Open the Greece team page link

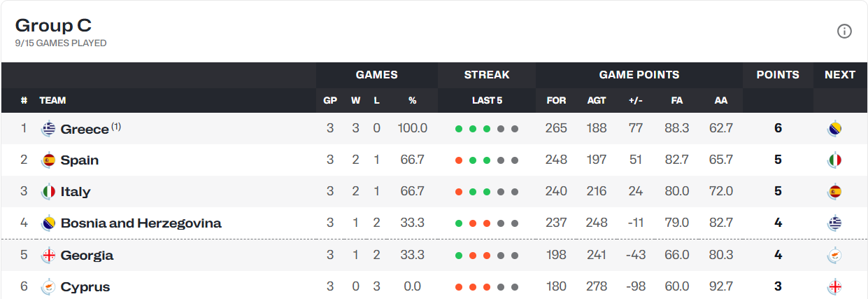pos(85,129)
